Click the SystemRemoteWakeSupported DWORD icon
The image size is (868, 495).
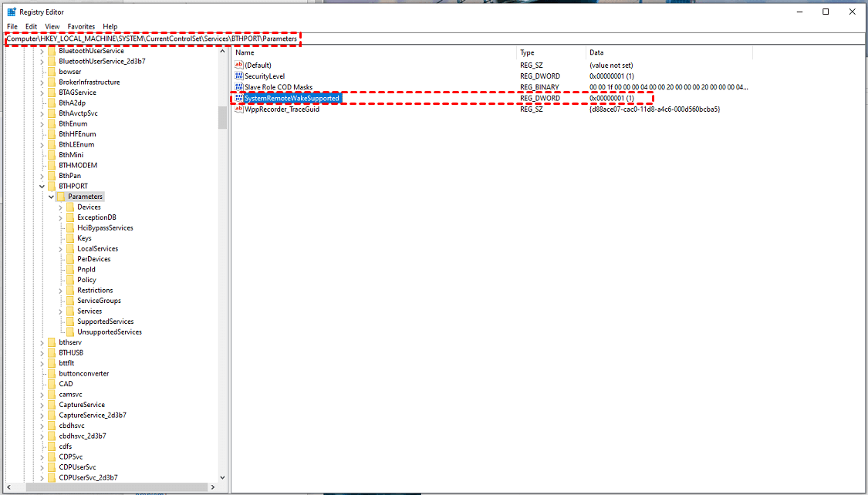pos(238,98)
